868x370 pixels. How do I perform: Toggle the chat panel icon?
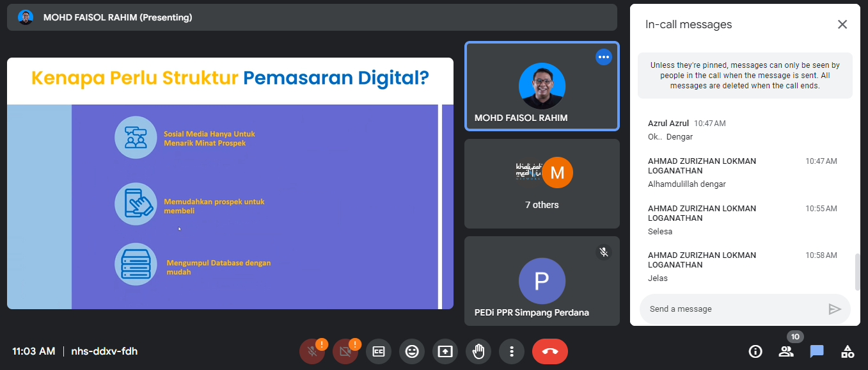click(x=817, y=351)
